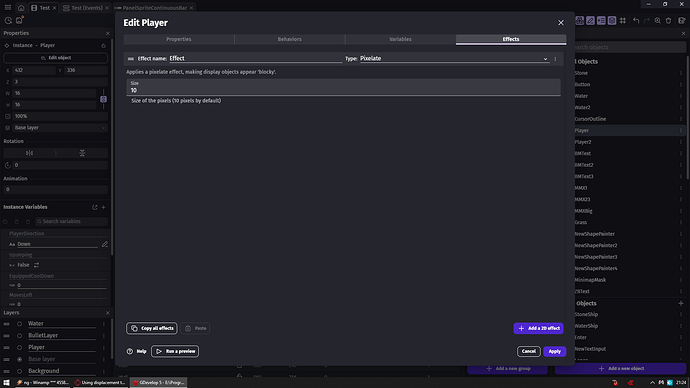The image size is (690, 388).
Task: Open the effect options three-dot menu
Action: point(555,59)
